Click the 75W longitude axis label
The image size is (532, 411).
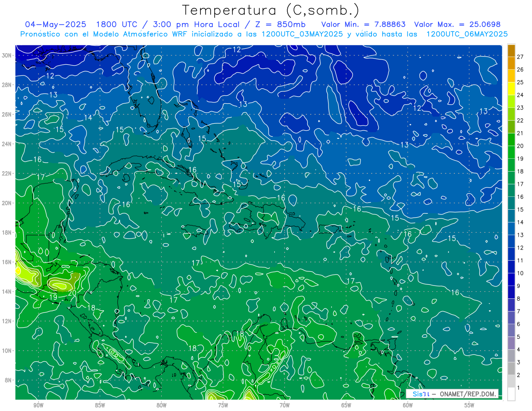223,405
